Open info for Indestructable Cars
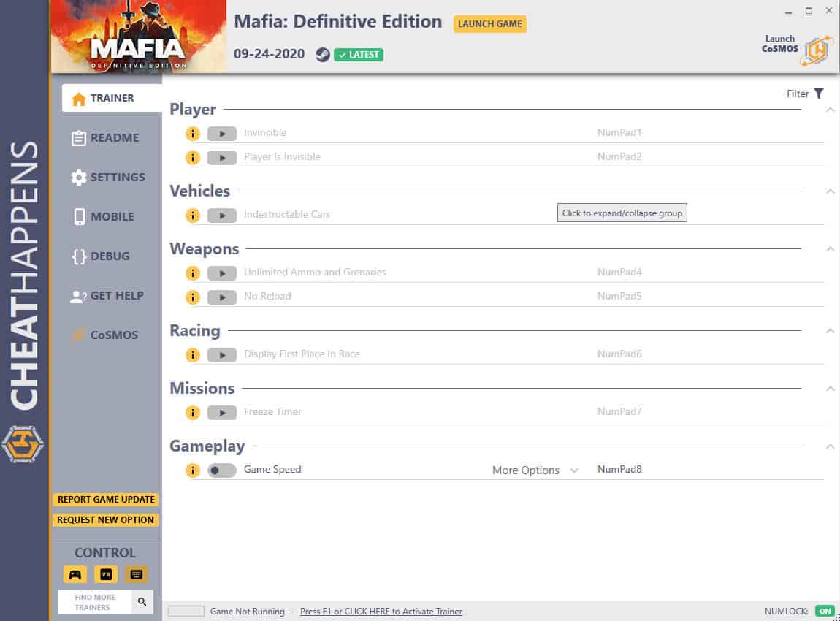 tap(192, 216)
